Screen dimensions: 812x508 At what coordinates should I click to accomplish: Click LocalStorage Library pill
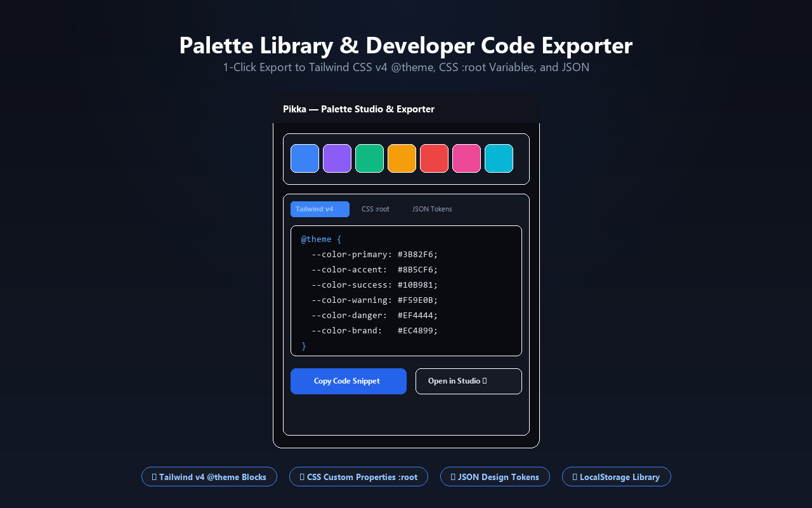[616, 477]
